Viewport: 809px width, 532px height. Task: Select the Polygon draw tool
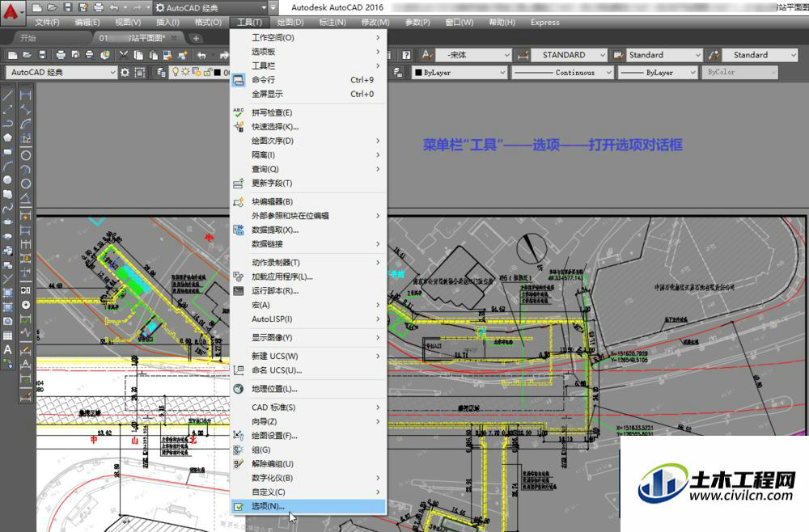point(8,138)
